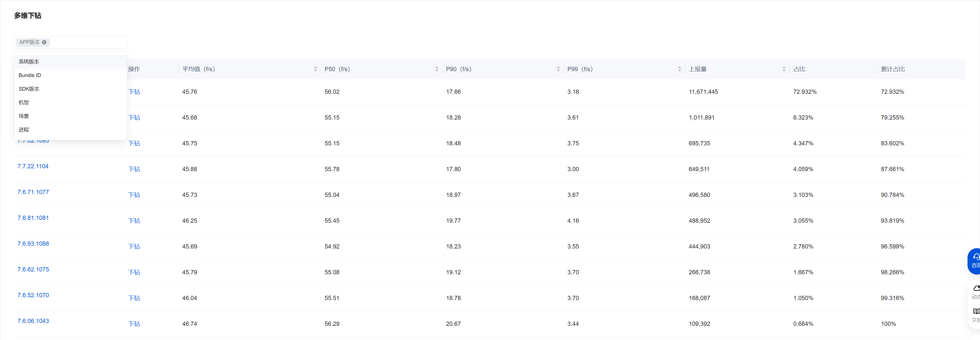Open the 文档 book icon on right edge
The image size is (980, 340).
(x=975, y=315)
